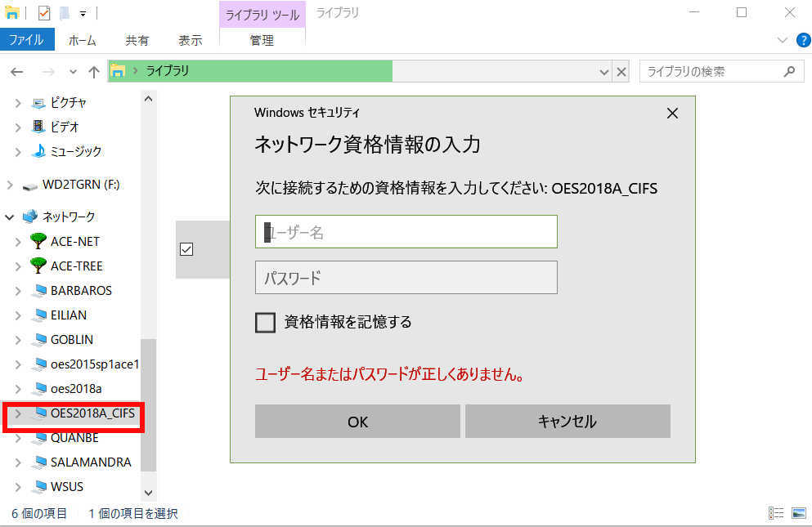This screenshot has width=812, height=527.
Task: Click the password (パスワード) input field
Action: click(x=406, y=278)
